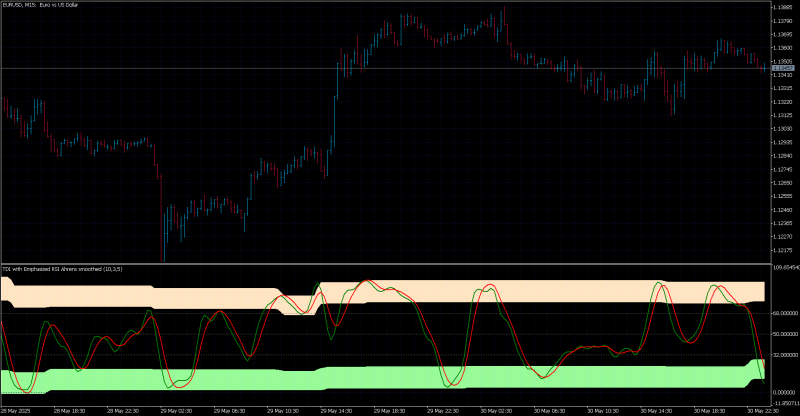
Task: Click the 1.13600 price scale label
Action: [x=783, y=48]
